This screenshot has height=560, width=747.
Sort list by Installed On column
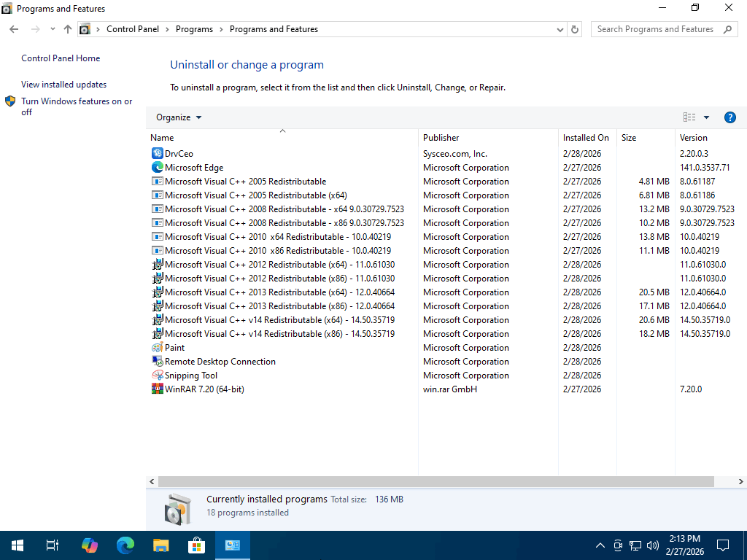pos(585,138)
